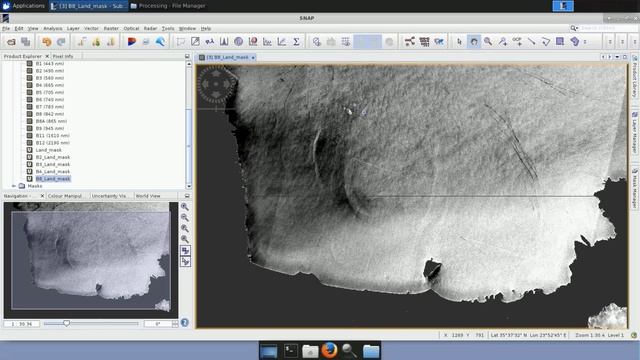
Task: Click the search field in the menu bar
Action: (608, 28)
